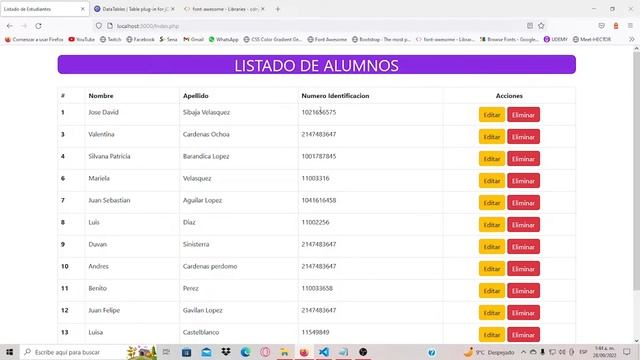
Task: Reload the page with the refresh icon
Action: [38, 26]
